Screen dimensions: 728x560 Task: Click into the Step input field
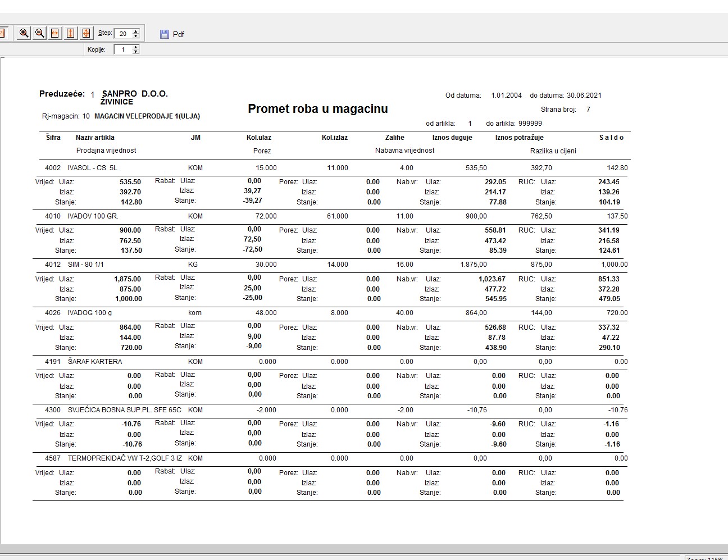[123, 34]
